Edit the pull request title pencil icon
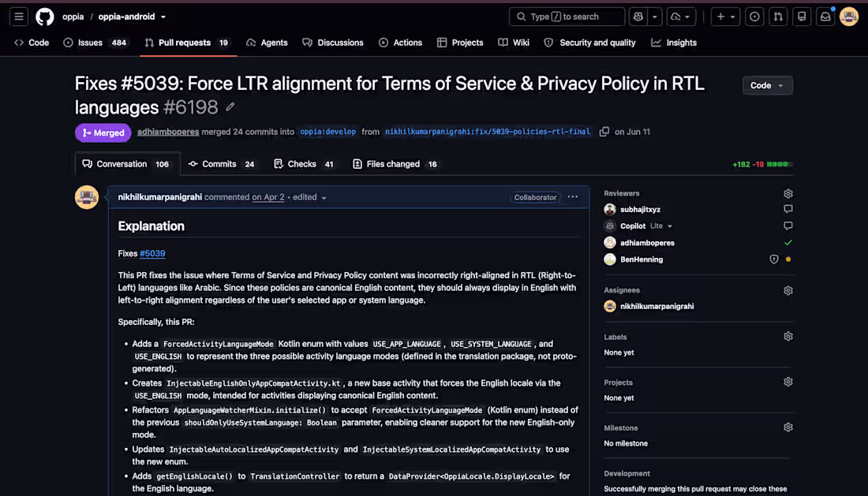This screenshot has width=868, height=496. coord(230,106)
